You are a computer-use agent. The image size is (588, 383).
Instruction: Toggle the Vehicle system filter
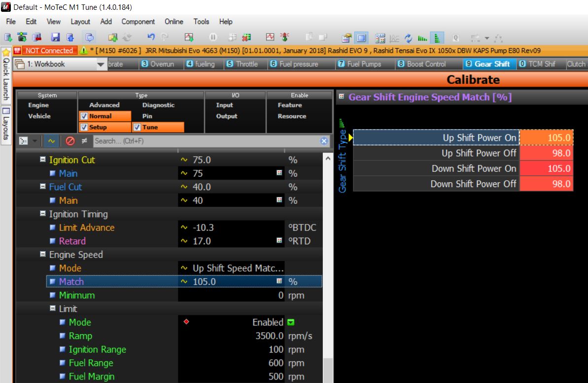[39, 116]
